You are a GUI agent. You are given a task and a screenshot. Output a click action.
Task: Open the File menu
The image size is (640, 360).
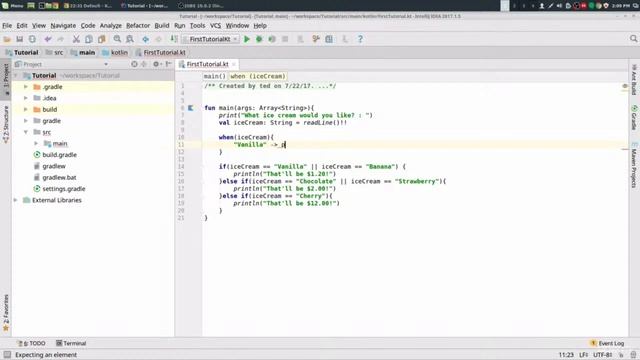(x=7, y=25)
